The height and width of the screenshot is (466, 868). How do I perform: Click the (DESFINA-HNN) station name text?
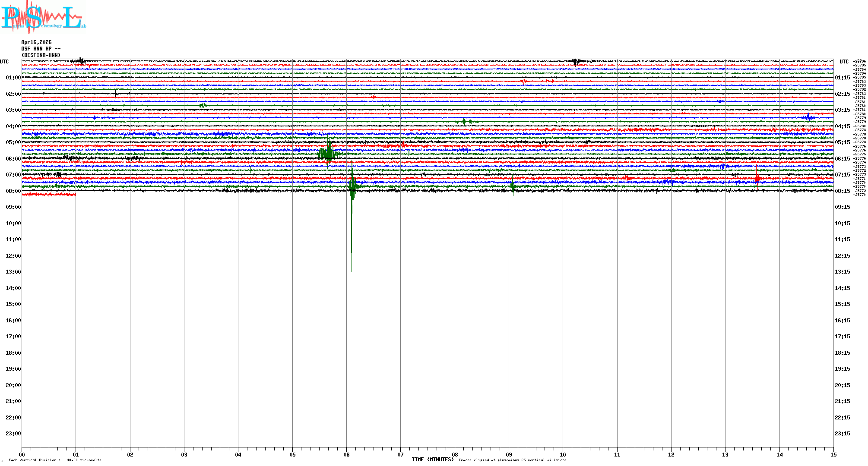pyautogui.click(x=41, y=55)
